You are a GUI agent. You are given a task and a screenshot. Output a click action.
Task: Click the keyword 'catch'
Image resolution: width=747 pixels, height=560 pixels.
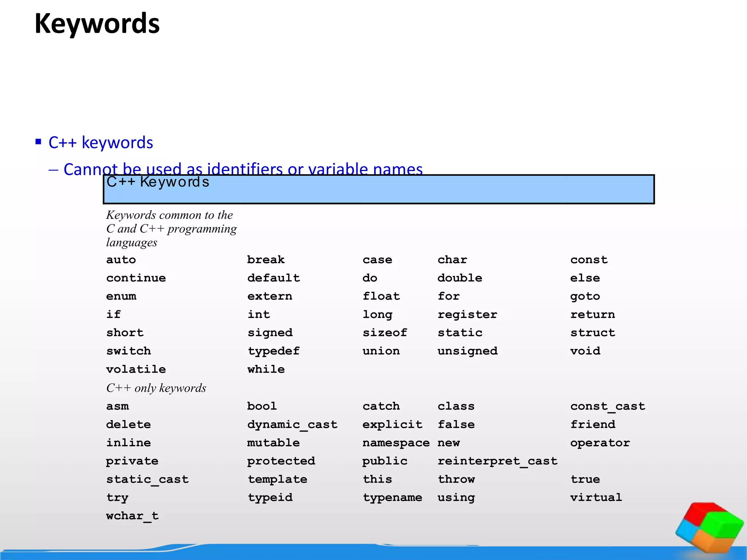pyautogui.click(x=381, y=406)
